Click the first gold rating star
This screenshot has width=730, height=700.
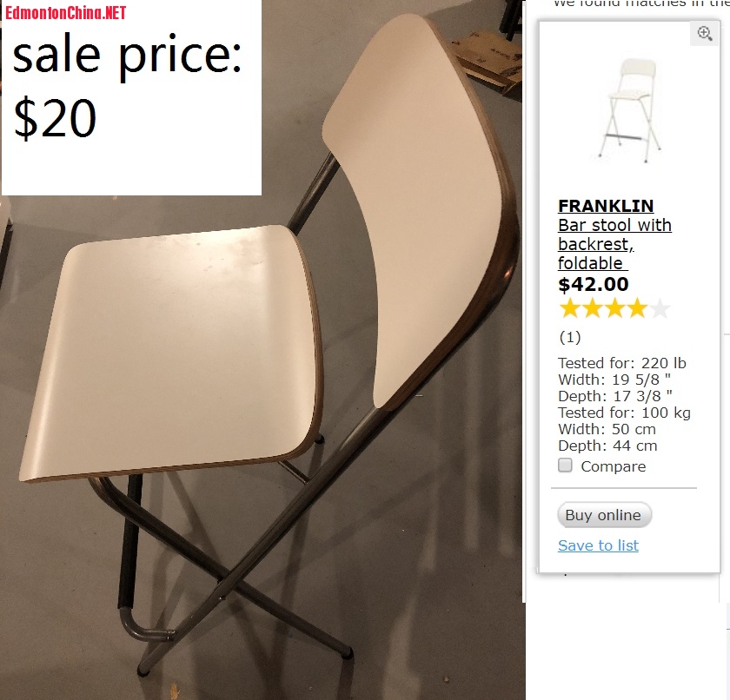point(569,309)
